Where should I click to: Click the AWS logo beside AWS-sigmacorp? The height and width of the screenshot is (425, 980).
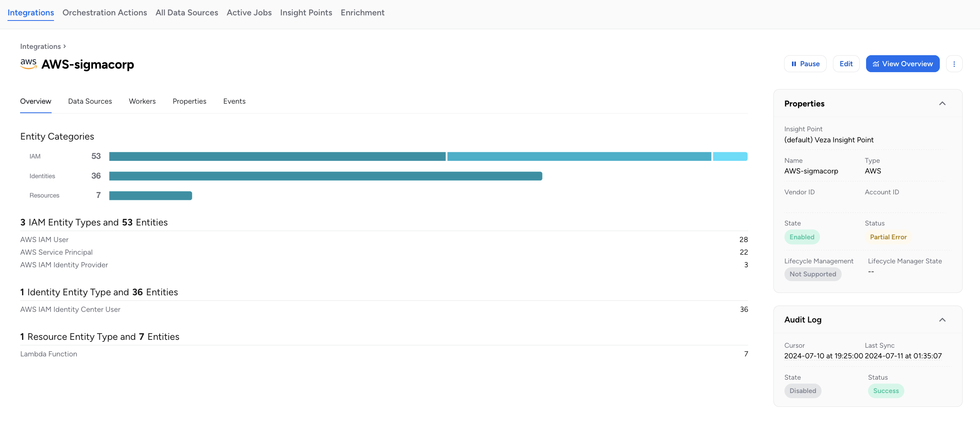[29, 64]
